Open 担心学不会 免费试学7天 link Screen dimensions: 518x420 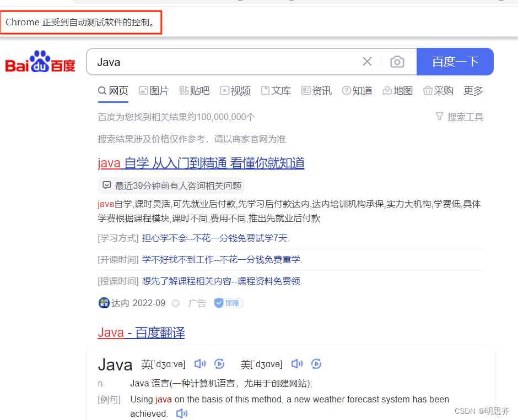[215, 238]
